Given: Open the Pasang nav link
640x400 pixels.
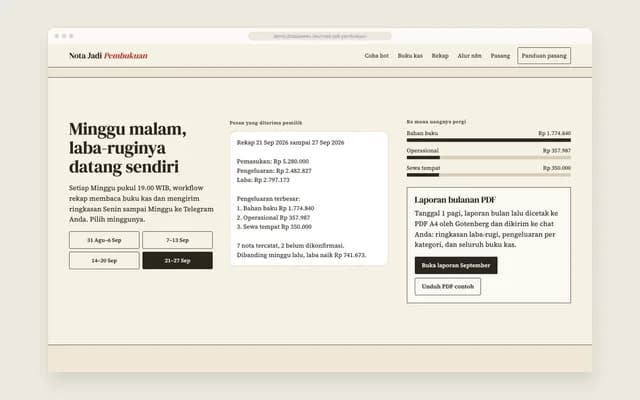Looking at the screenshot, I should pos(500,56).
